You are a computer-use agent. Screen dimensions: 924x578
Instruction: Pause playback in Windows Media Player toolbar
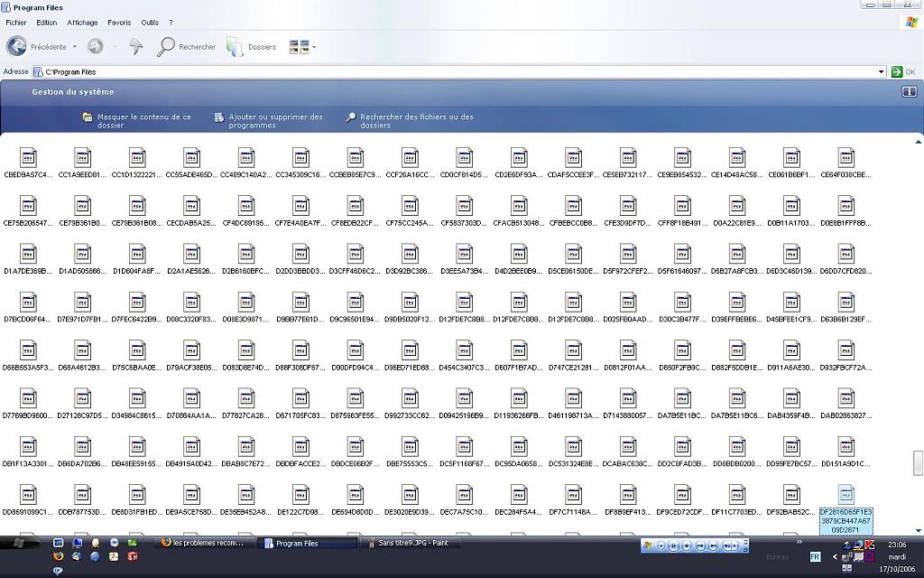click(673, 545)
